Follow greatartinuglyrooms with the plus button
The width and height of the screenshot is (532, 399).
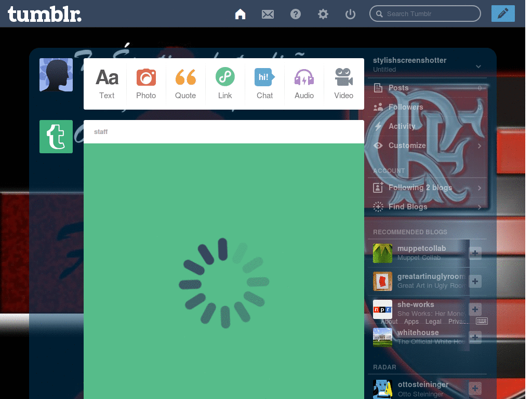[x=475, y=281]
